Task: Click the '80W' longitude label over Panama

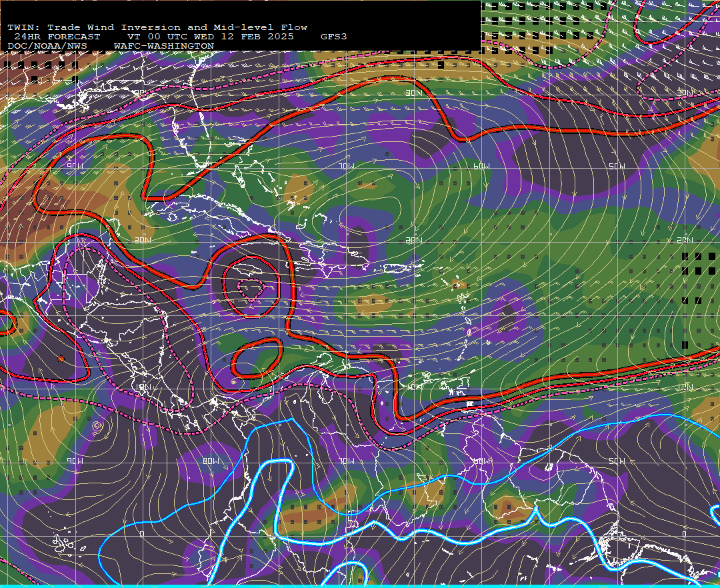Action: click(x=211, y=461)
